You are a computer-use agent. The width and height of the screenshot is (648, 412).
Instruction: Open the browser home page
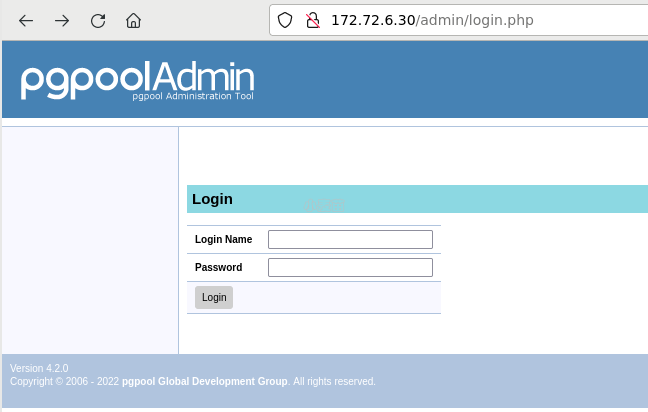(133, 21)
